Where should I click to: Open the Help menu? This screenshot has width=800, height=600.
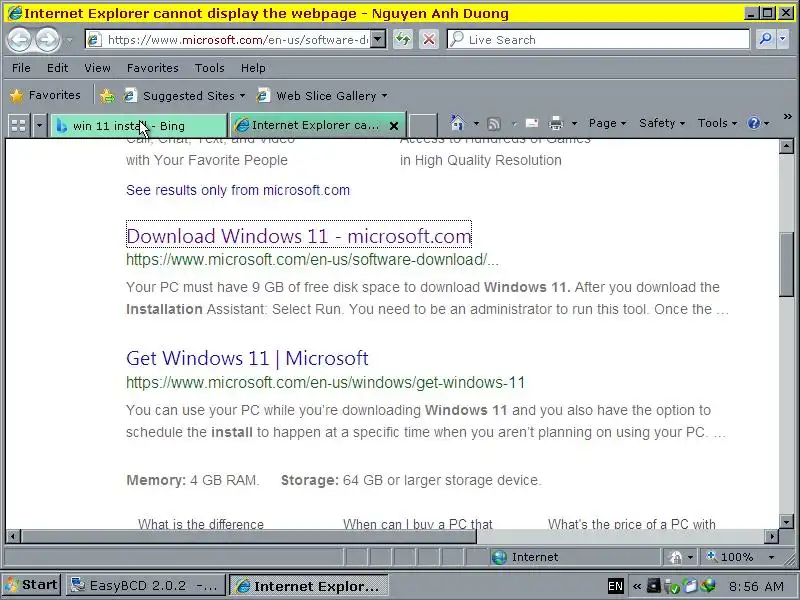point(253,68)
